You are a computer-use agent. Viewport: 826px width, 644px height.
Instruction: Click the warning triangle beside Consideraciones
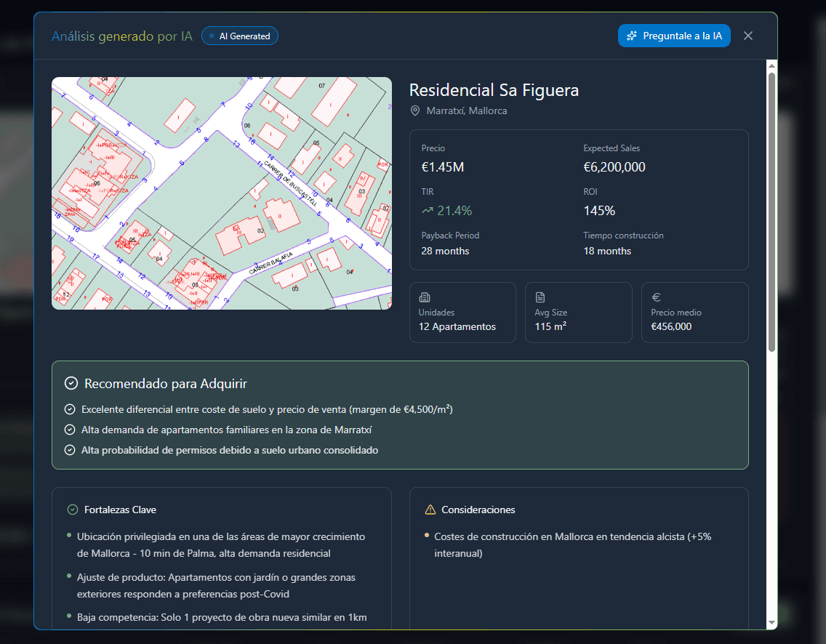coord(430,510)
